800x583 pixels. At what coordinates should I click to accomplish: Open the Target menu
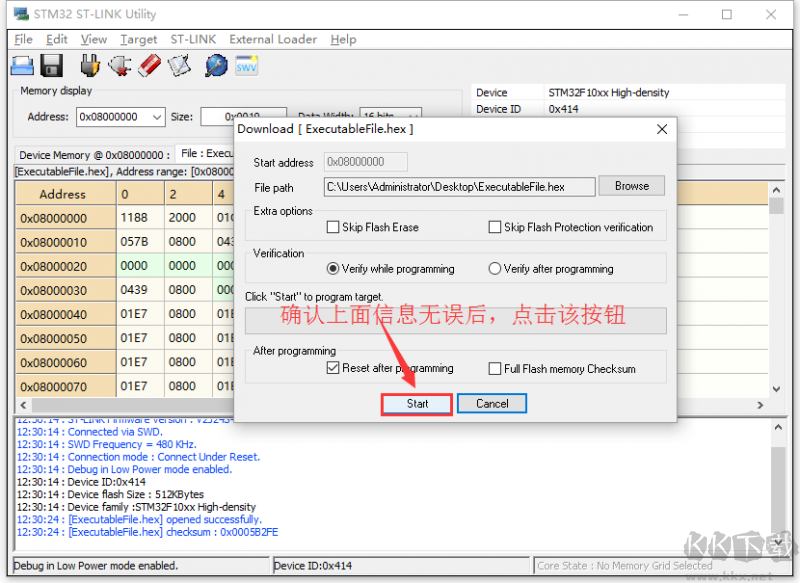point(138,39)
